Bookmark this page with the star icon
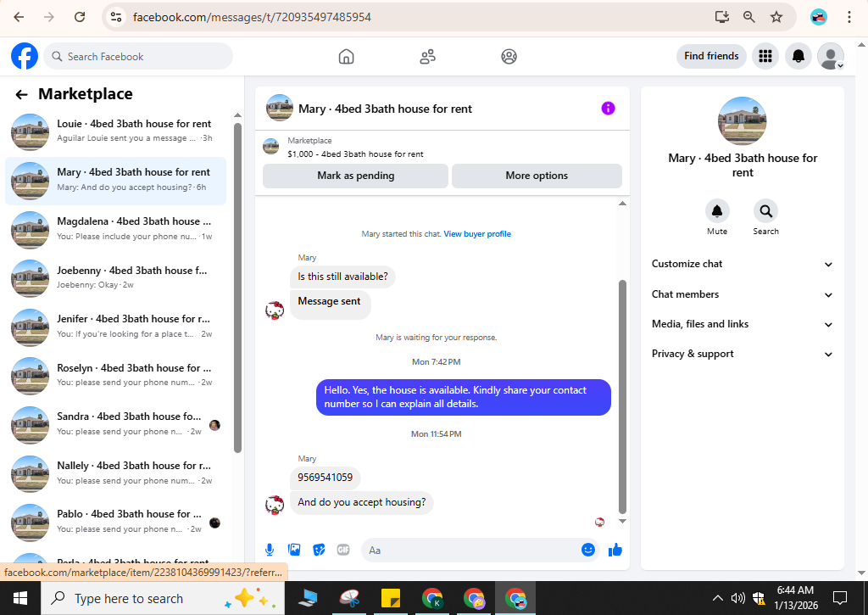This screenshot has width=868, height=615. 776,17
